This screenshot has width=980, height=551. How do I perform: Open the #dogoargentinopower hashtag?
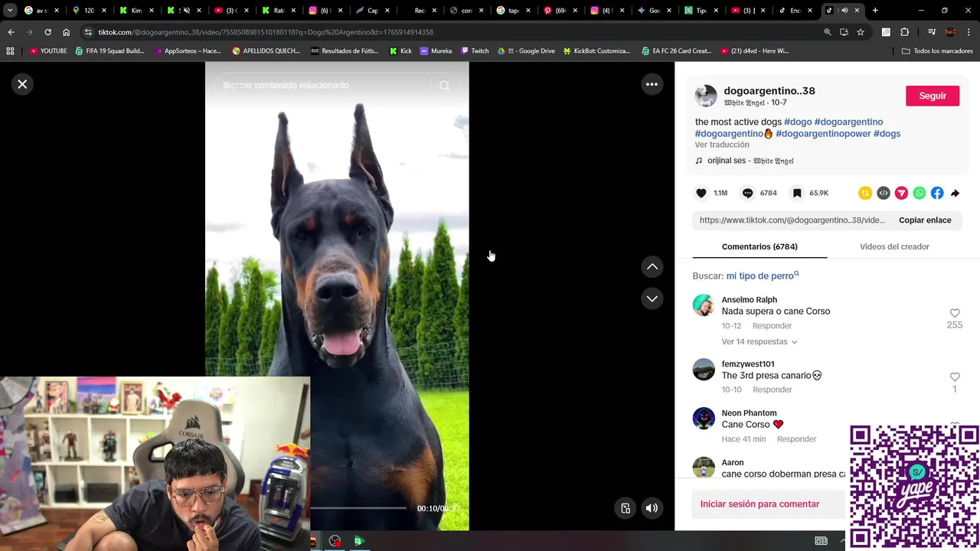click(823, 133)
